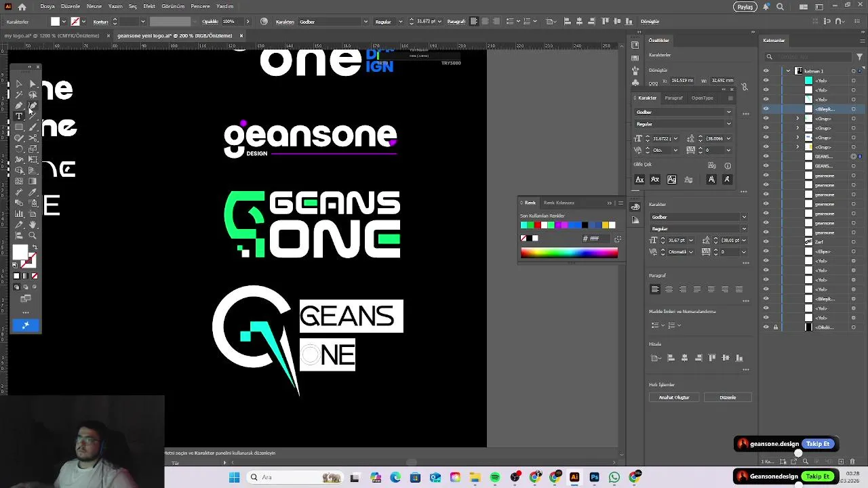Open the Dosya menu
Screen dimensions: 868x488
coord(47,6)
